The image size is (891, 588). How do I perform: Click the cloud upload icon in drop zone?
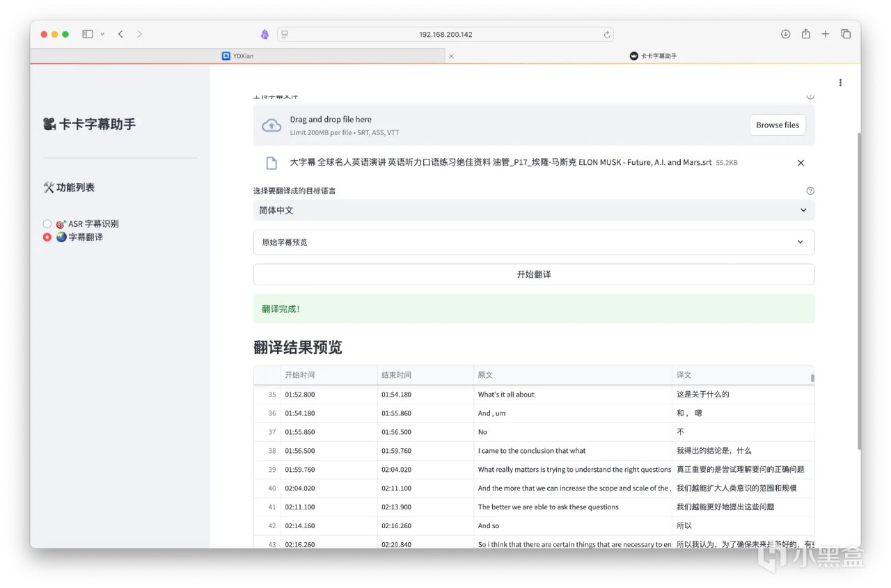coord(271,125)
